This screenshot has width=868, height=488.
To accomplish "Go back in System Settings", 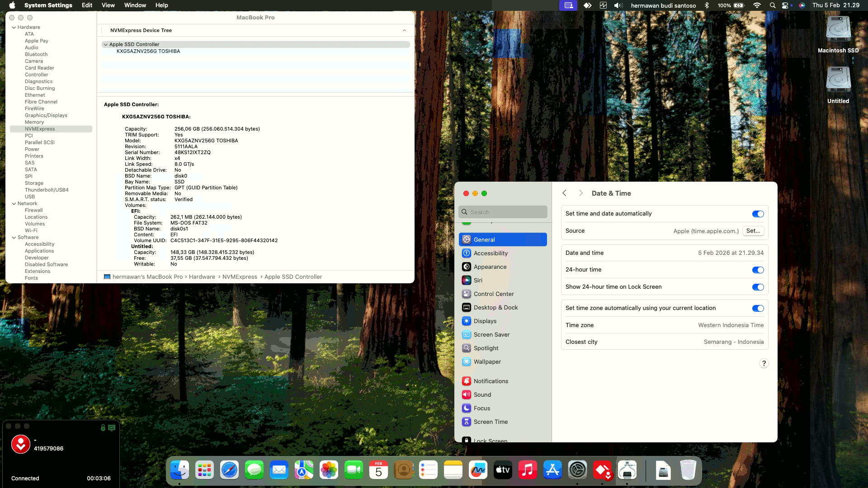I will 564,193.
